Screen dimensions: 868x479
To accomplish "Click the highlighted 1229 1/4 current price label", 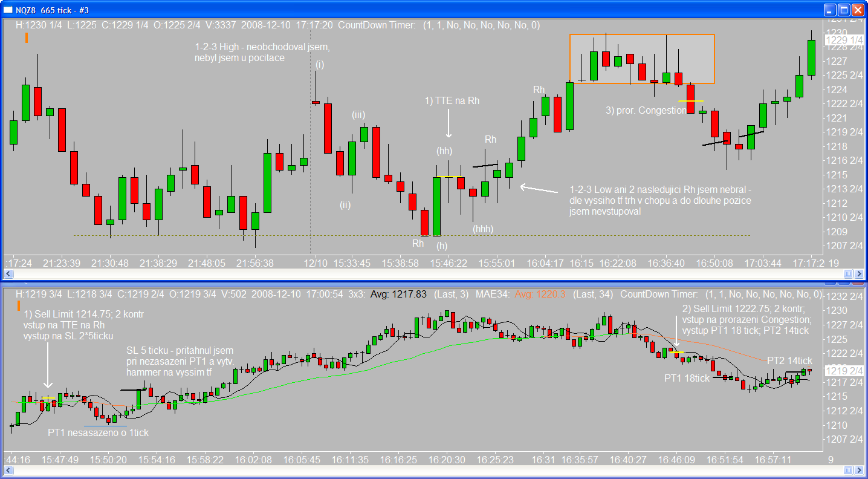I will 844,40.
